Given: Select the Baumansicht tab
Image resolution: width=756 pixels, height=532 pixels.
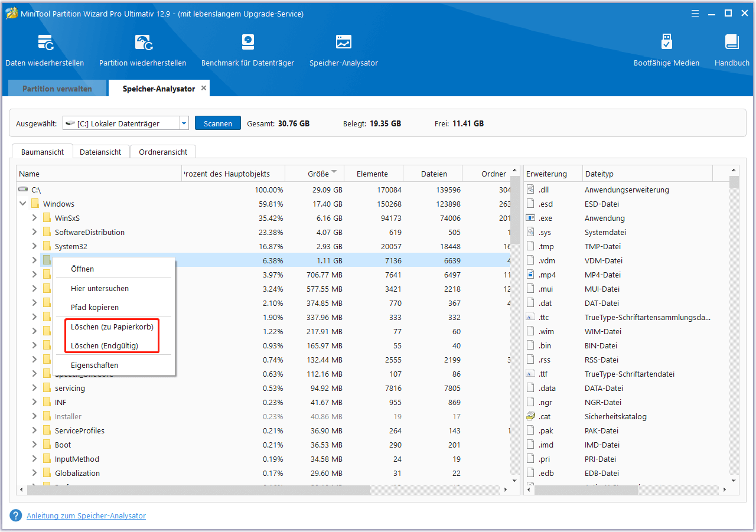Looking at the screenshot, I should pyautogui.click(x=43, y=152).
